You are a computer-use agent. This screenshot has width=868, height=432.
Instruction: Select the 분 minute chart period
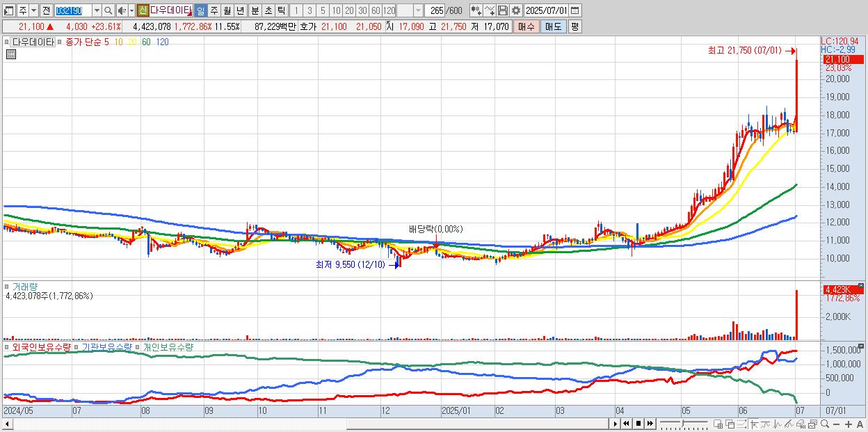coord(255,10)
